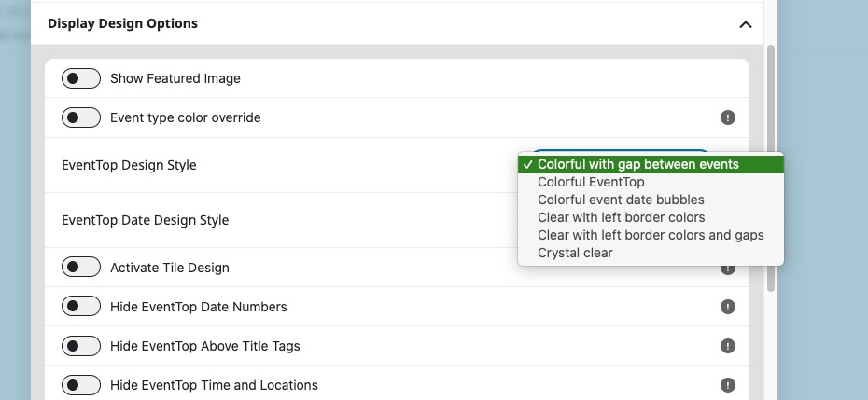The height and width of the screenshot is (400, 868).
Task: Turn on Activate Tile Design switch
Action: pyautogui.click(x=81, y=268)
